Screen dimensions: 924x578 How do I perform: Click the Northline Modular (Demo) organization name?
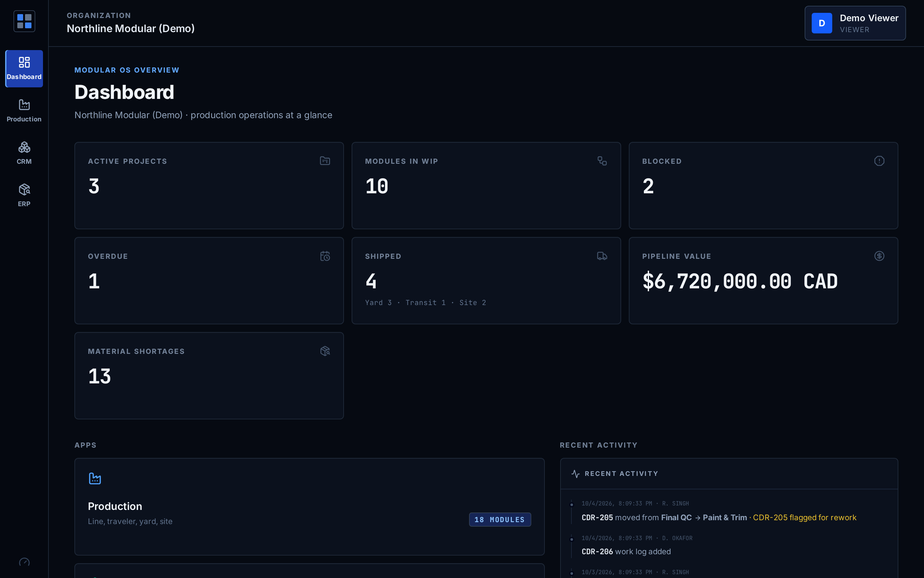tap(131, 29)
